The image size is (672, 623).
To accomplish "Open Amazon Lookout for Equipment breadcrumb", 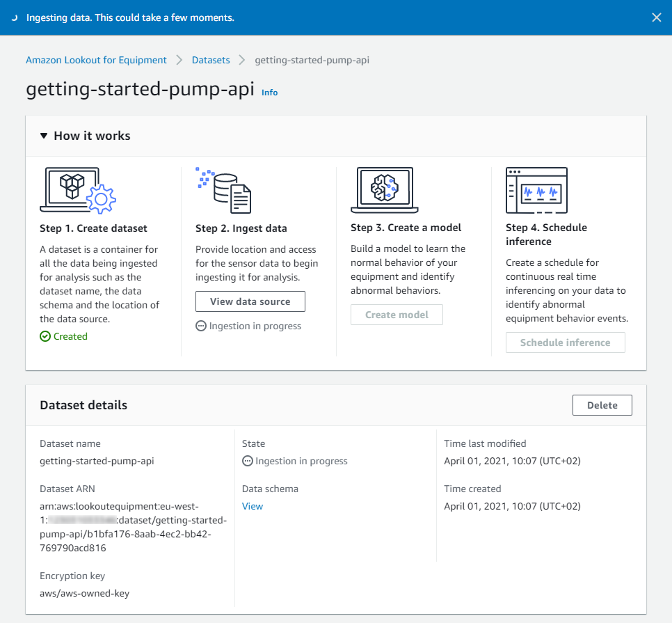I will [96, 60].
